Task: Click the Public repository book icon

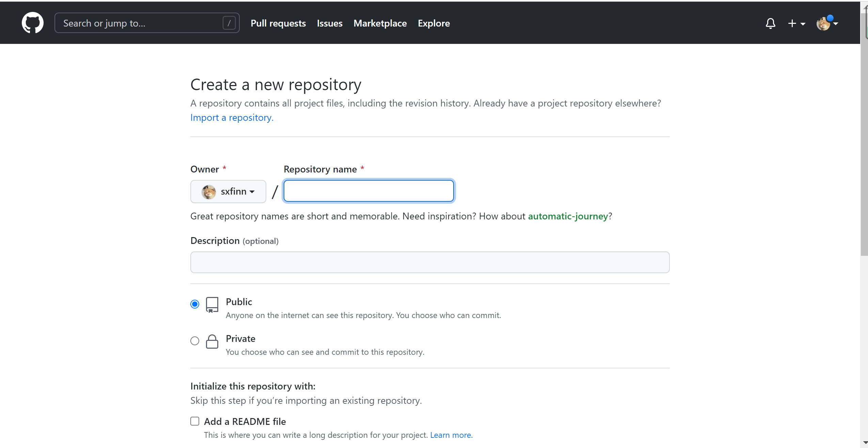Action: (x=212, y=304)
